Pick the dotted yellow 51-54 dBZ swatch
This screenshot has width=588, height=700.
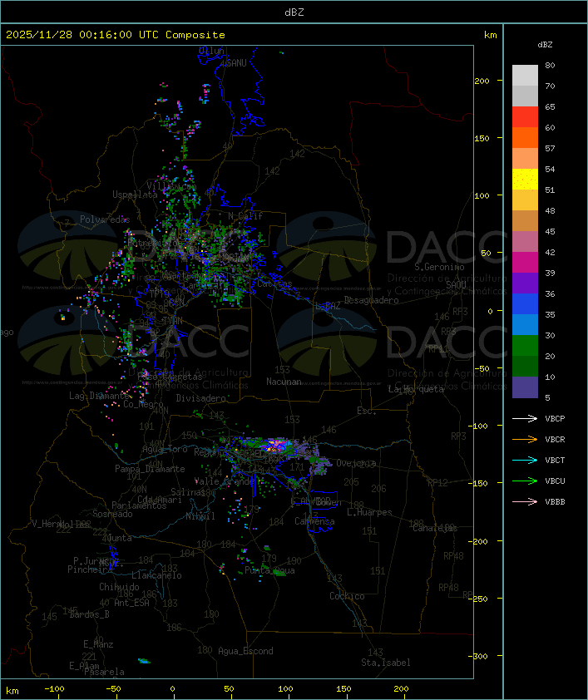[x=525, y=179]
